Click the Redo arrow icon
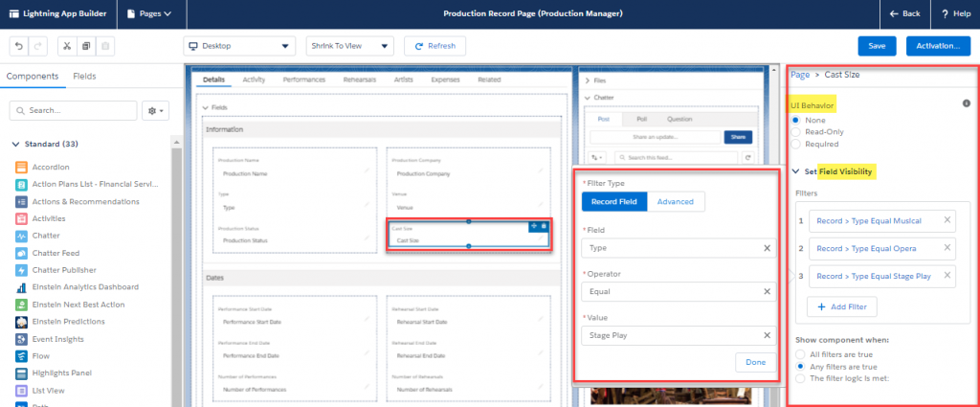This screenshot has height=407, width=980. [x=37, y=46]
